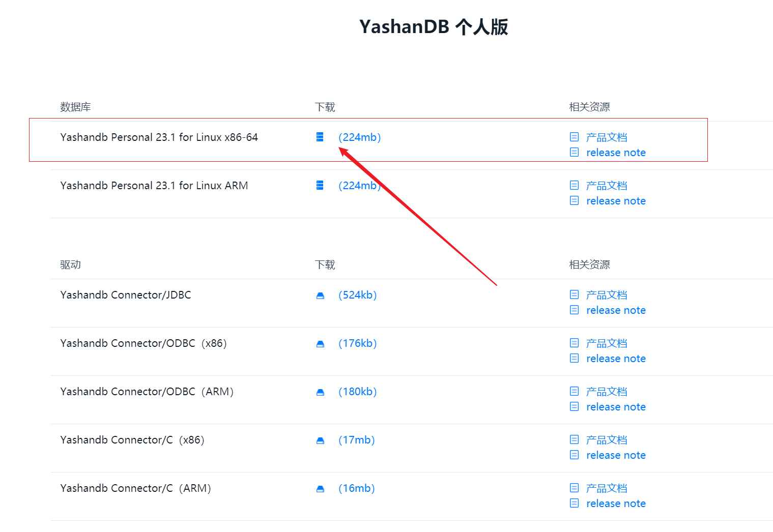Select the "Yashandb Connector/C (x86)" row name
The image size is (773, 532).
pyautogui.click(x=132, y=440)
